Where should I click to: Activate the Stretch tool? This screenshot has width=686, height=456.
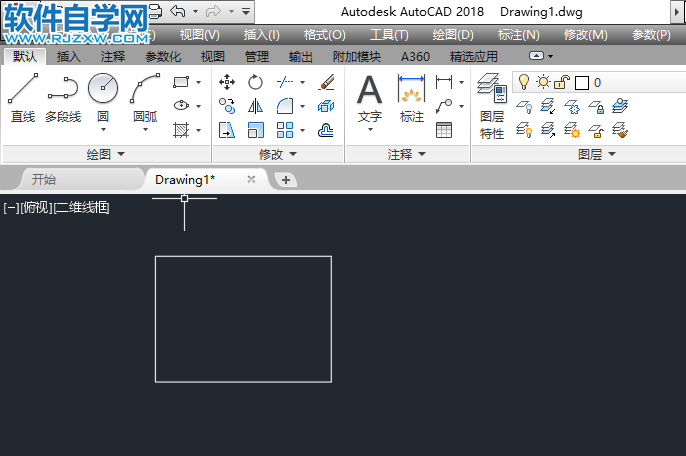227,130
